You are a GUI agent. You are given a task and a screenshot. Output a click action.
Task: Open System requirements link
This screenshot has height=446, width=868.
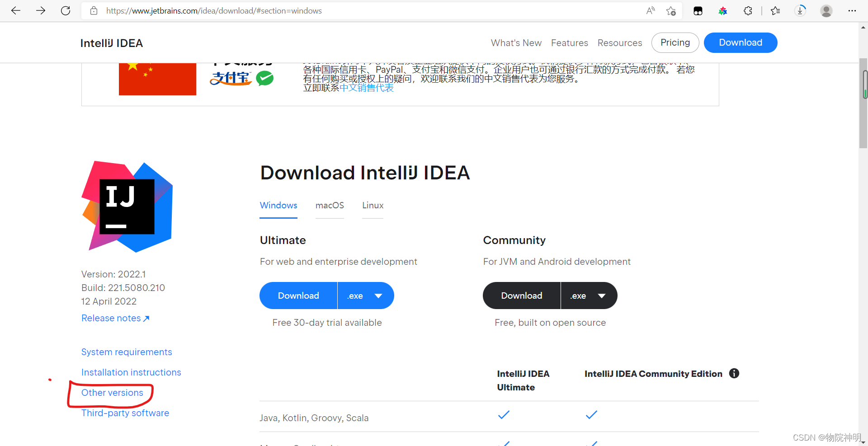point(127,352)
